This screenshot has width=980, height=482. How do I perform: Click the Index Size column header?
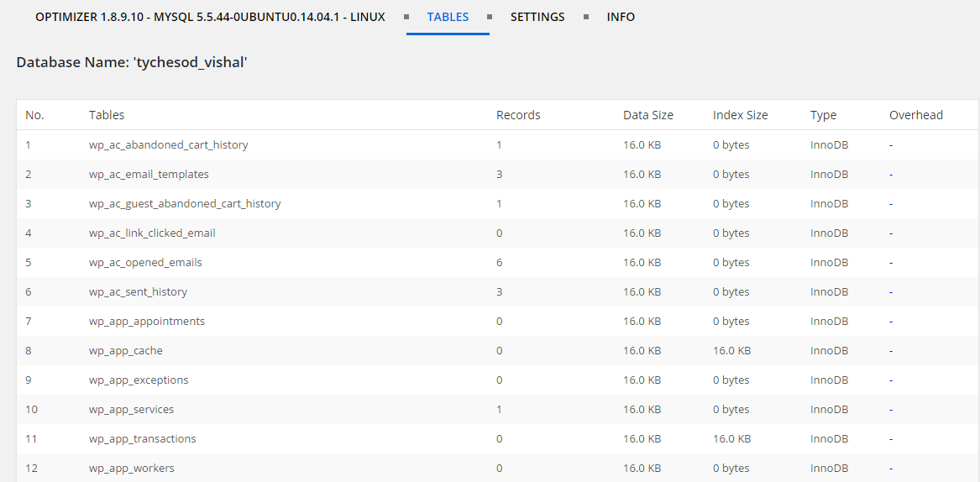pos(740,115)
